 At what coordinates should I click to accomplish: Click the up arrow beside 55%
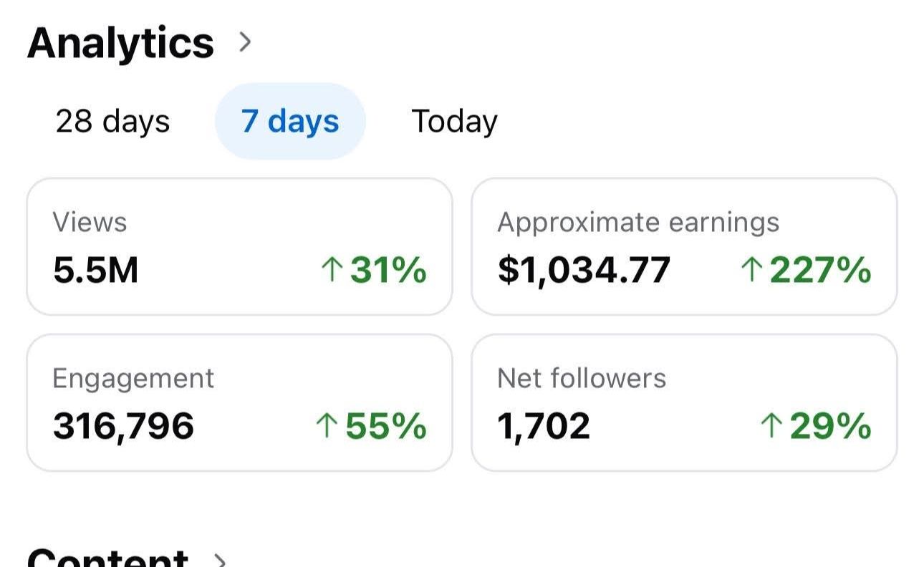coord(326,426)
